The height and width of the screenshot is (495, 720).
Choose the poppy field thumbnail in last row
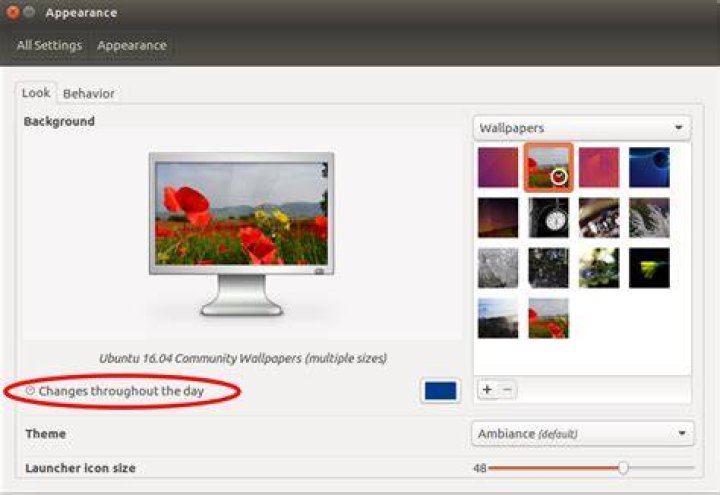[x=548, y=318]
